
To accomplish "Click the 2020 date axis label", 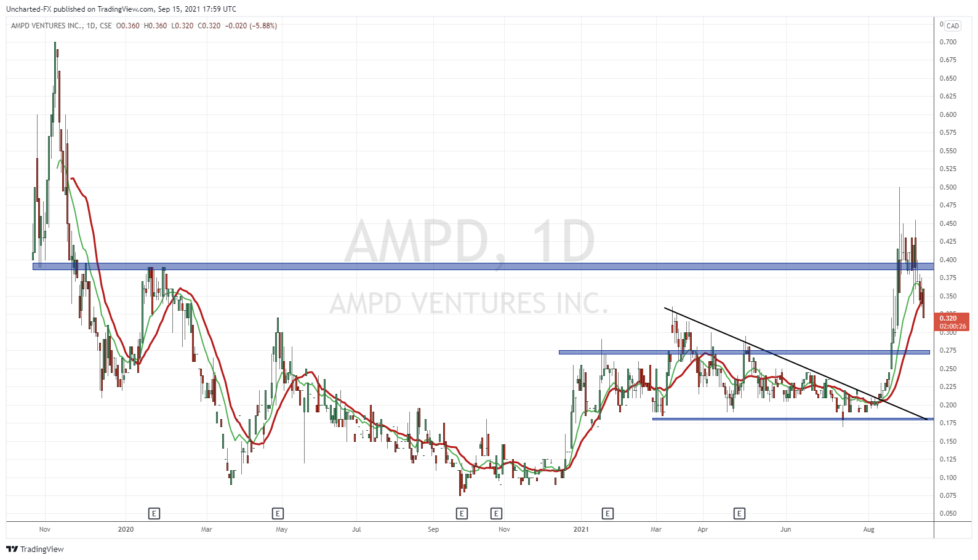I will pyautogui.click(x=126, y=529).
